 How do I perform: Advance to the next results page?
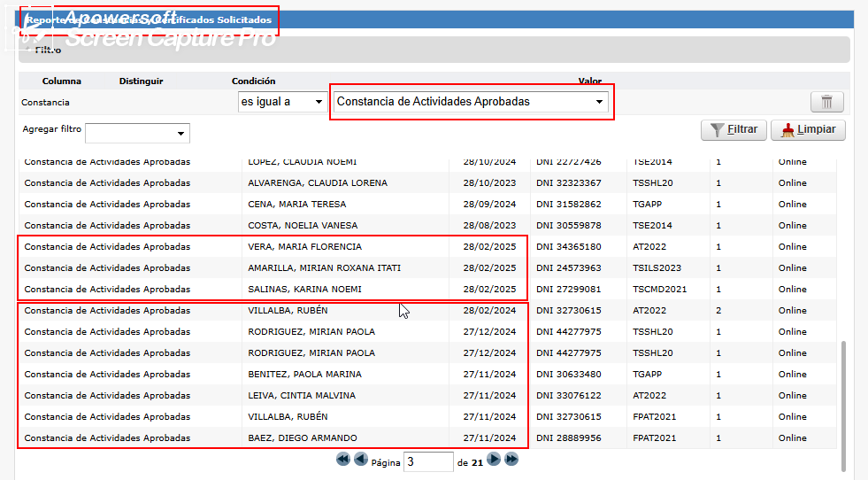coord(494,460)
